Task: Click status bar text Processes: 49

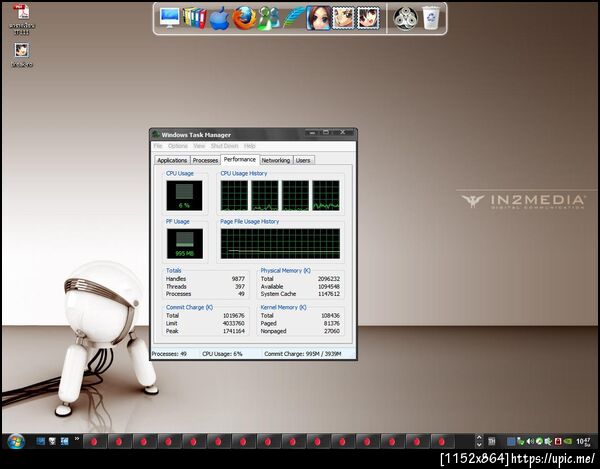Action: [x=169, y=354]
